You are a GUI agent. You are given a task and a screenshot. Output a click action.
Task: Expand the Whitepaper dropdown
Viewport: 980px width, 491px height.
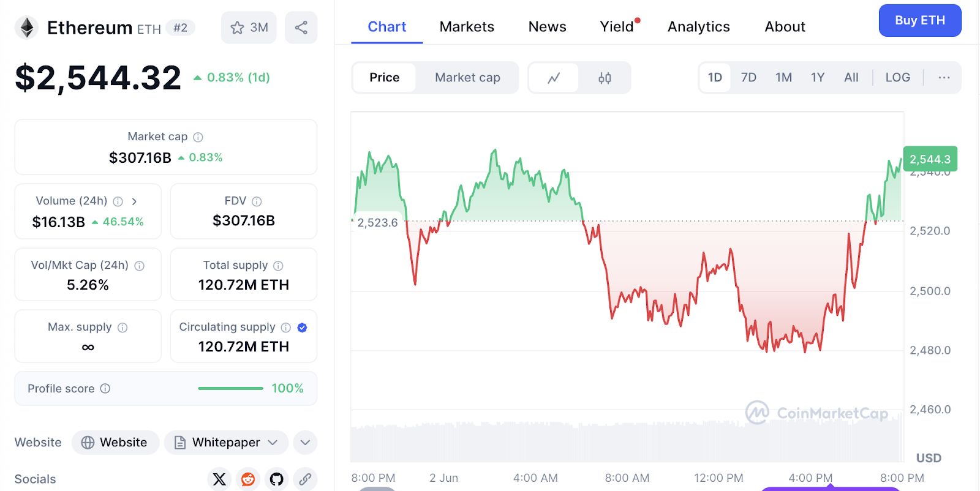(273, 443)
